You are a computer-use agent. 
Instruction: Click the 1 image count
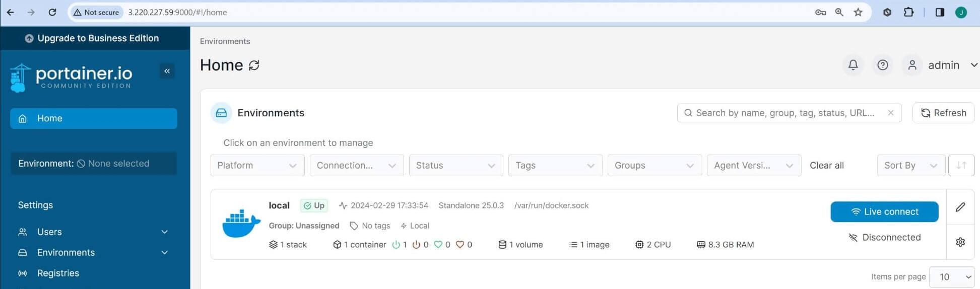[x=589, y=245]
